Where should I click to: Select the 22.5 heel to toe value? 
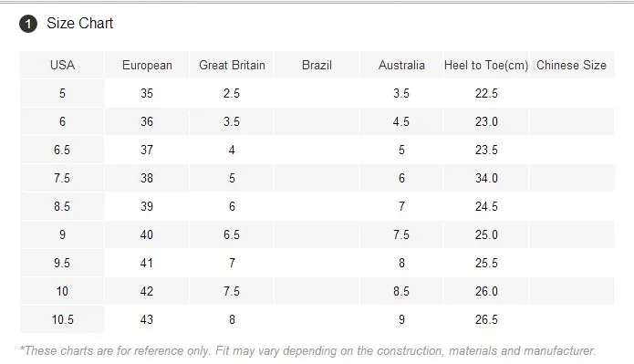point(486,93)
